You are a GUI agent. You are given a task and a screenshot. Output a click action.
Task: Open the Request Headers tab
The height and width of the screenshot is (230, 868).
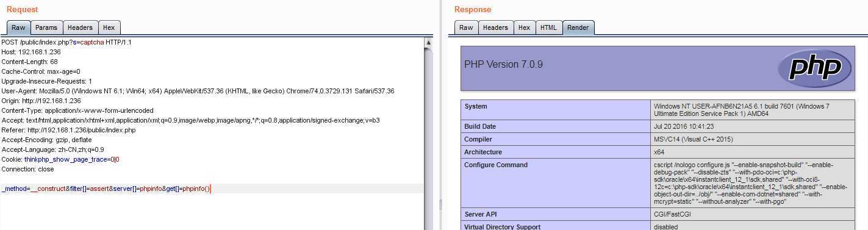(80, 27)
